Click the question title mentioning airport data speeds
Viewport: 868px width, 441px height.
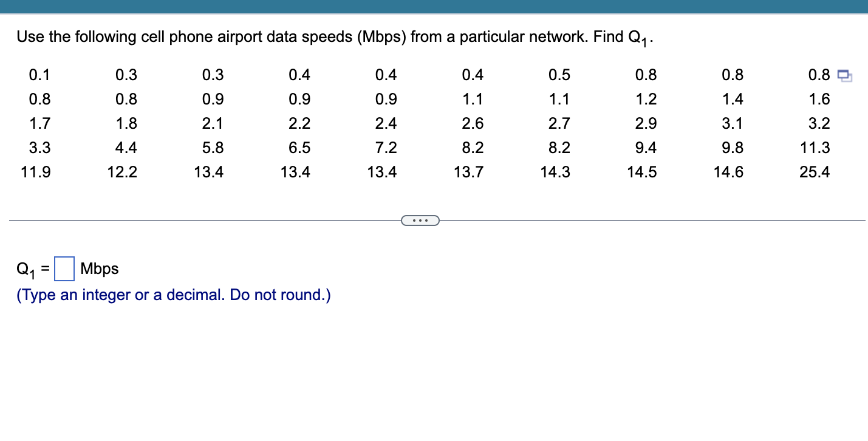point(334,36)
